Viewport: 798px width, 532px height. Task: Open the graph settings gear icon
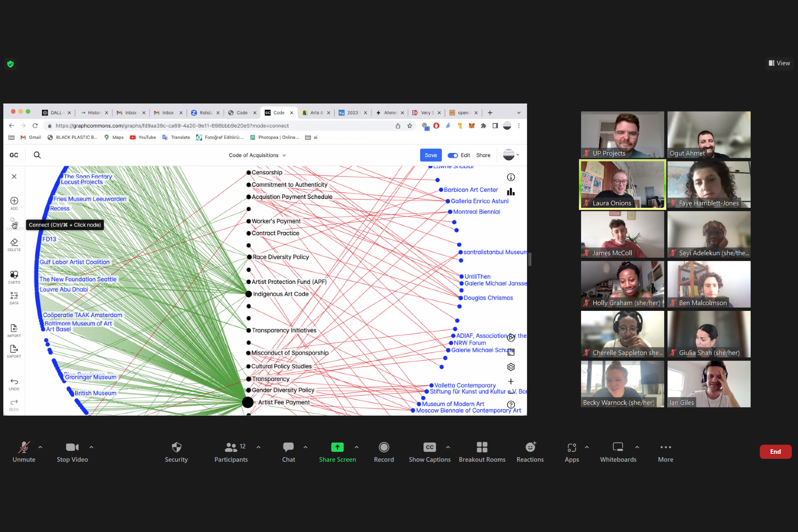click(x=511, y=367)
